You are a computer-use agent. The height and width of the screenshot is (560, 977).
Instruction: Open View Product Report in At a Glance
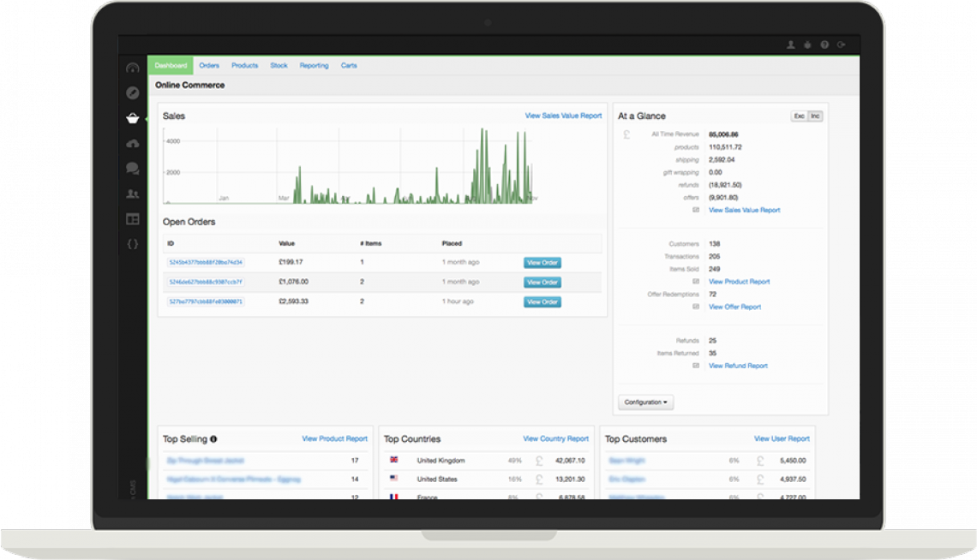coord(740,282)
